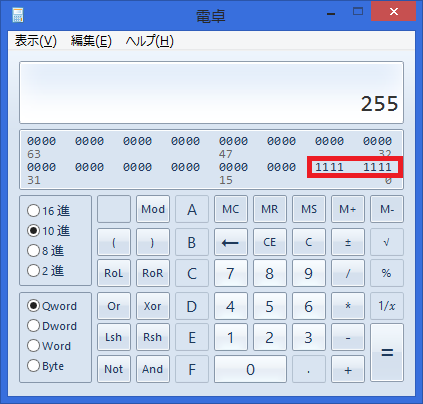This screenshot has width=423, height=404.
Task: Open the ヘルプ(H) menu
Action: pos(150,41)
